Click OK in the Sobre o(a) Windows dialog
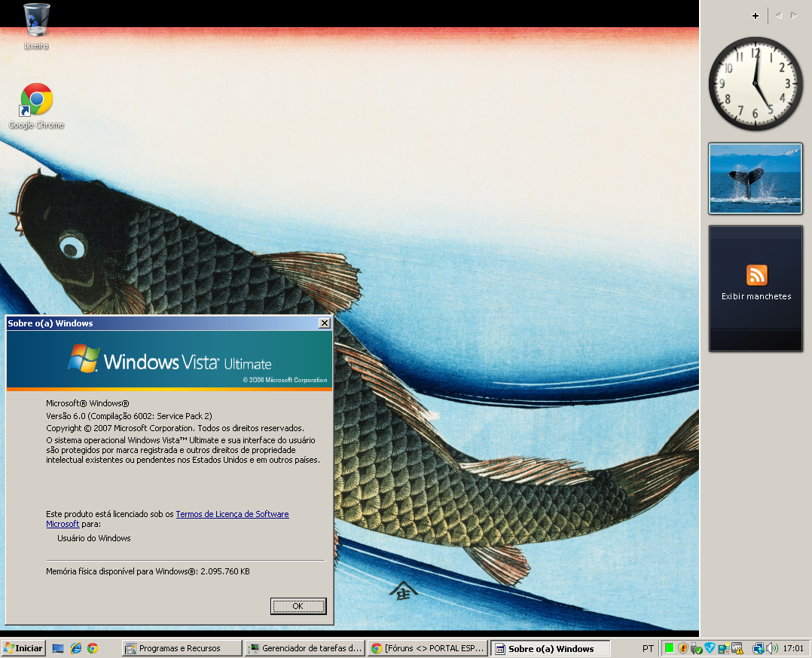 click(x=298, y=606)
